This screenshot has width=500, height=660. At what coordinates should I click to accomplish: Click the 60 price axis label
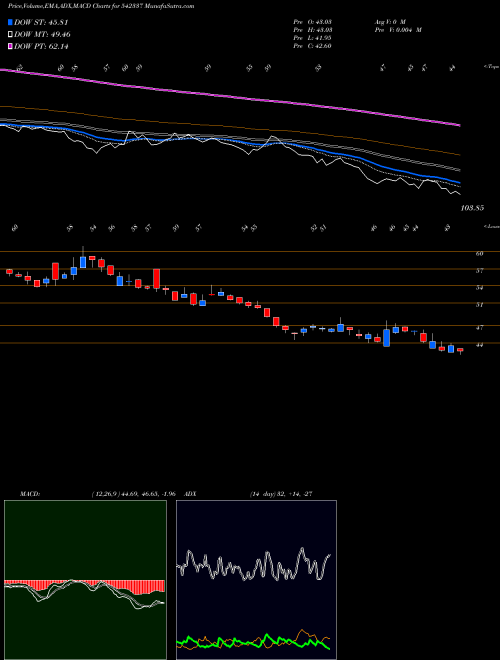479,253
